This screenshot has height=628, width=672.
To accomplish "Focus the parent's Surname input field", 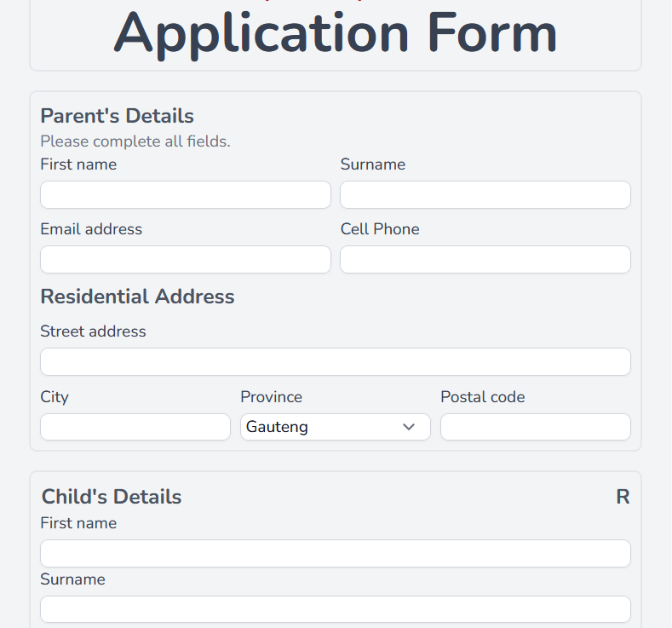I will tap(485, 194).
